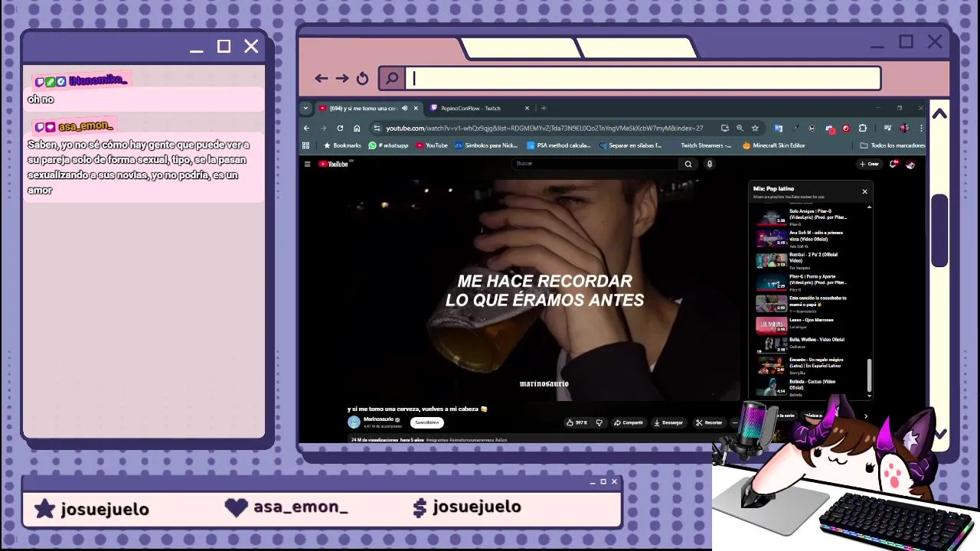The image size is (980, 551).
Task: Close the PepinoConFlow Twitch tab
Action: (x=527, y=108)
